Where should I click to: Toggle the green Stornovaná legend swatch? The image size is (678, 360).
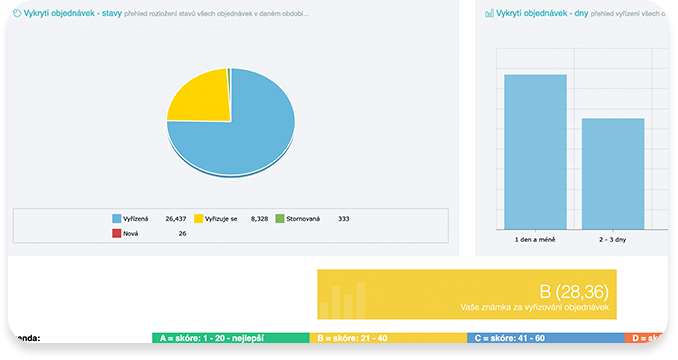[x=280, y=219]
